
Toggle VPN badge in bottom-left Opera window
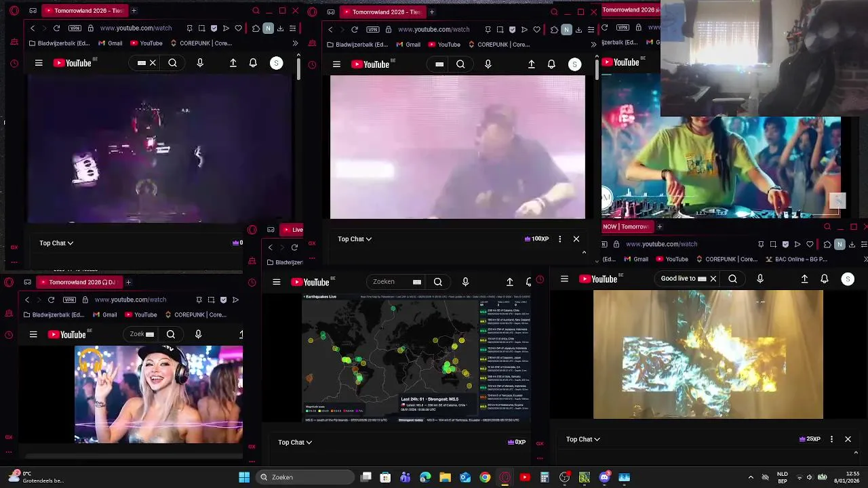(x=69, y=300)
